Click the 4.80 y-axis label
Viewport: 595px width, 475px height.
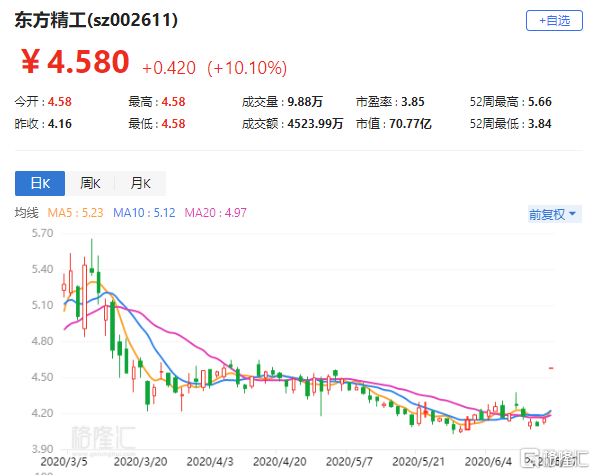tap(42, 341)
